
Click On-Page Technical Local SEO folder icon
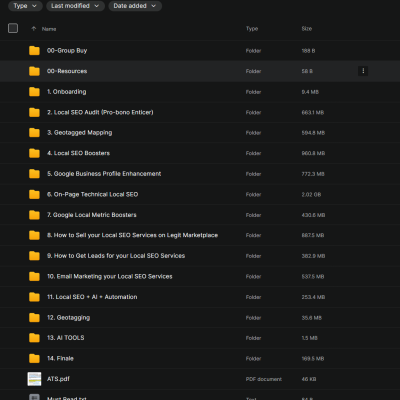(34, 194)
